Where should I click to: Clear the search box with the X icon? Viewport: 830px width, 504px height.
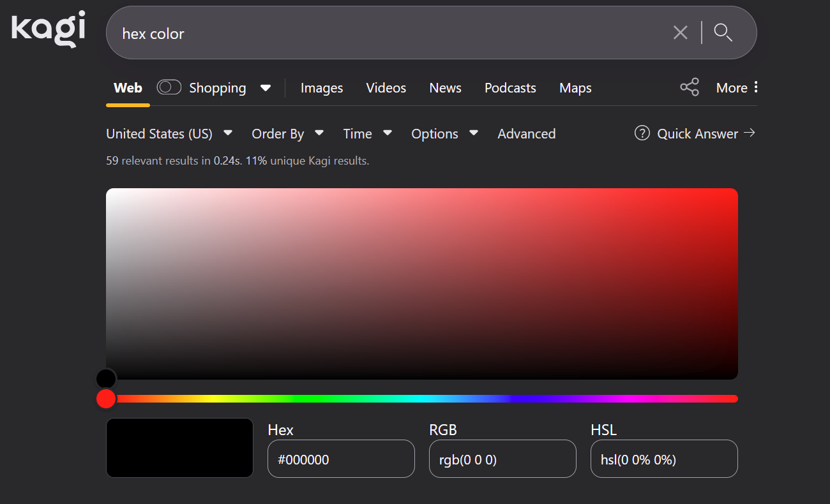point(680,33)
